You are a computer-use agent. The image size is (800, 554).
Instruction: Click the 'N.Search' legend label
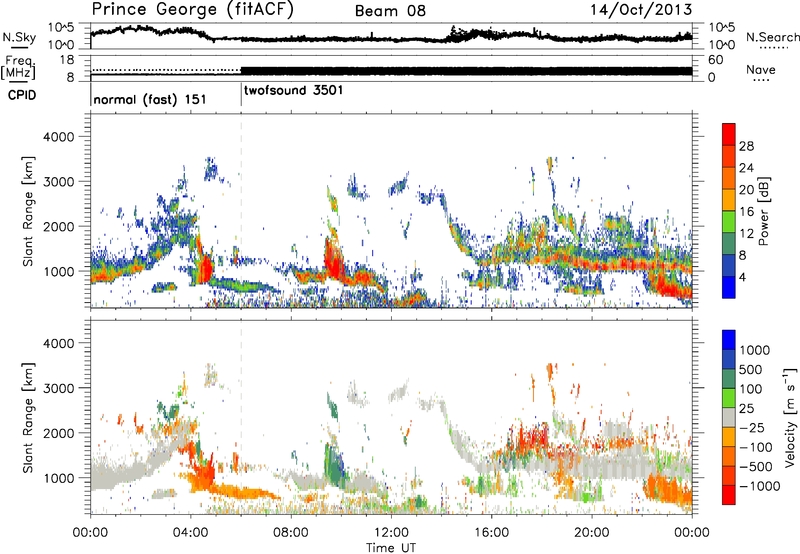point(772,37)
